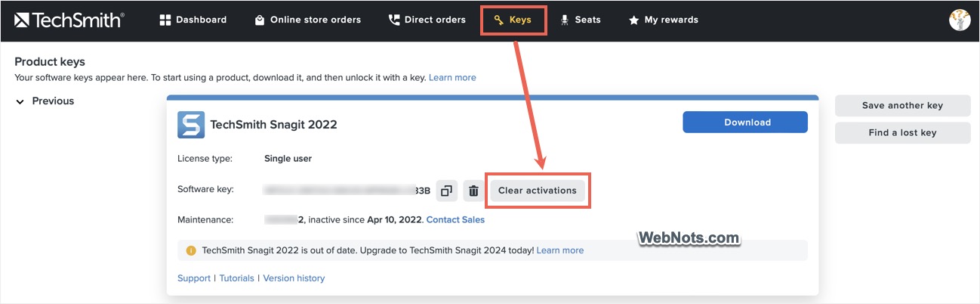The image size is (980, 304).
Task: Click the Snagit product icon
Action: tap(191, 125)
